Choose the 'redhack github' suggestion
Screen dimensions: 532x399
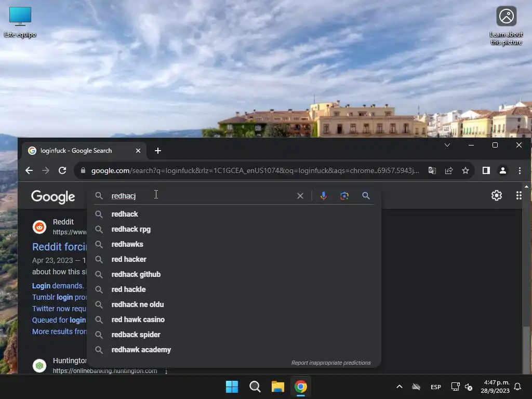(234, 274)
